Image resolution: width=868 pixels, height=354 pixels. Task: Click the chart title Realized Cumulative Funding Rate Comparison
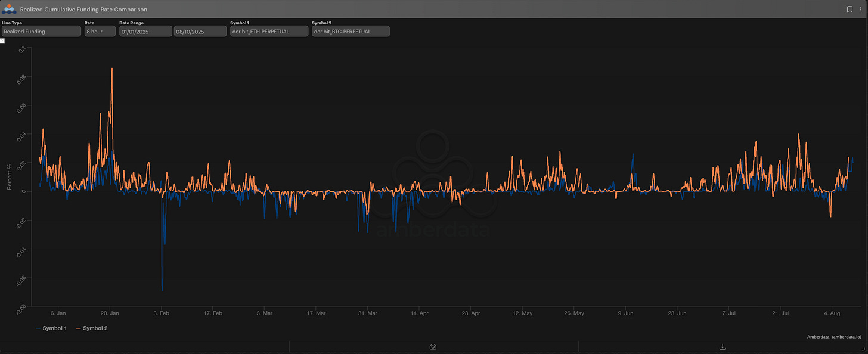click(x=83, y=10)
